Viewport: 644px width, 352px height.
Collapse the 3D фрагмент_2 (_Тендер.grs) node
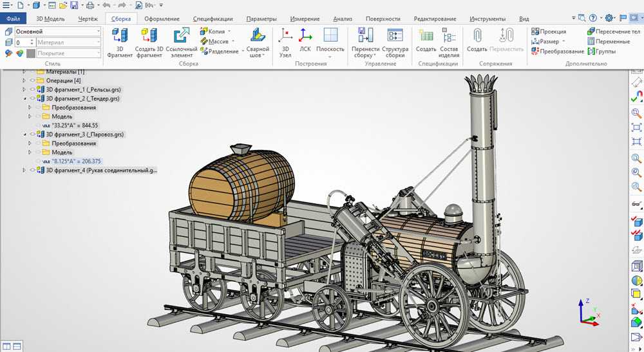pos(25,99)
